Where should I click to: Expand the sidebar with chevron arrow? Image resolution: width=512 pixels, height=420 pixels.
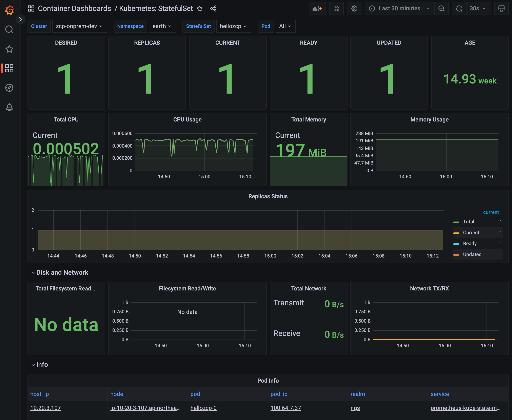pyautogui.click(x=21, y=19)
